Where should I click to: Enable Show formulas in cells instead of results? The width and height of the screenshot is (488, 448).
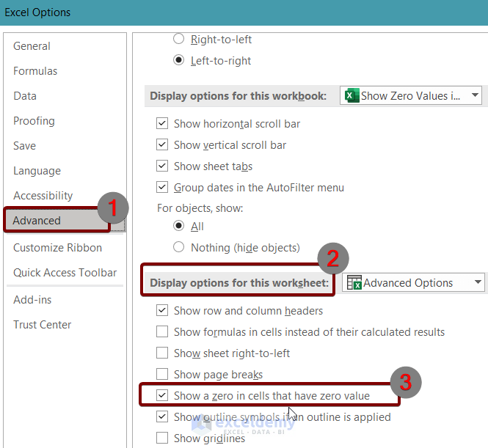click(x=162, y=331)
